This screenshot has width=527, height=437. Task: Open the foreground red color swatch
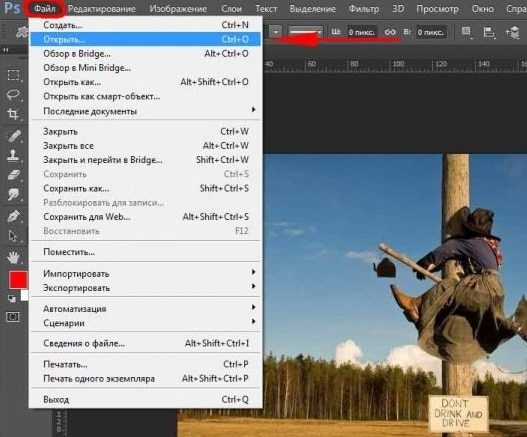18,280
